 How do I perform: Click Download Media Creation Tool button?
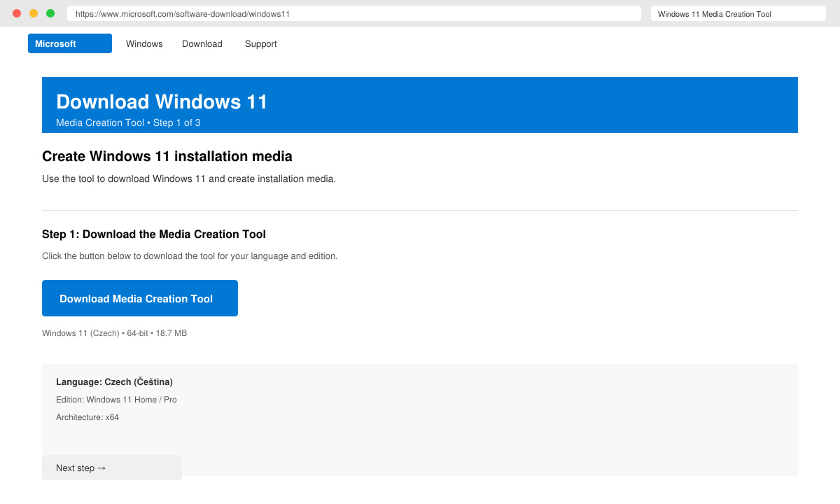pos(140,298)
